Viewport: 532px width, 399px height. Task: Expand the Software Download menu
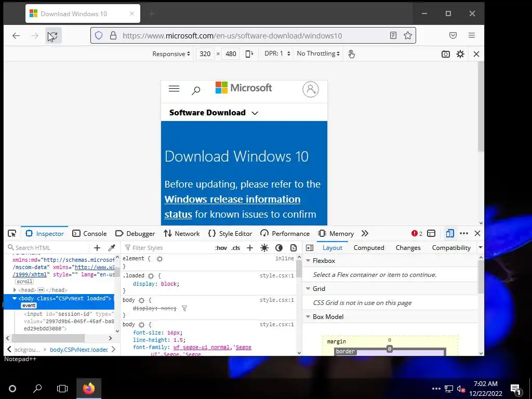pos(214,113)
